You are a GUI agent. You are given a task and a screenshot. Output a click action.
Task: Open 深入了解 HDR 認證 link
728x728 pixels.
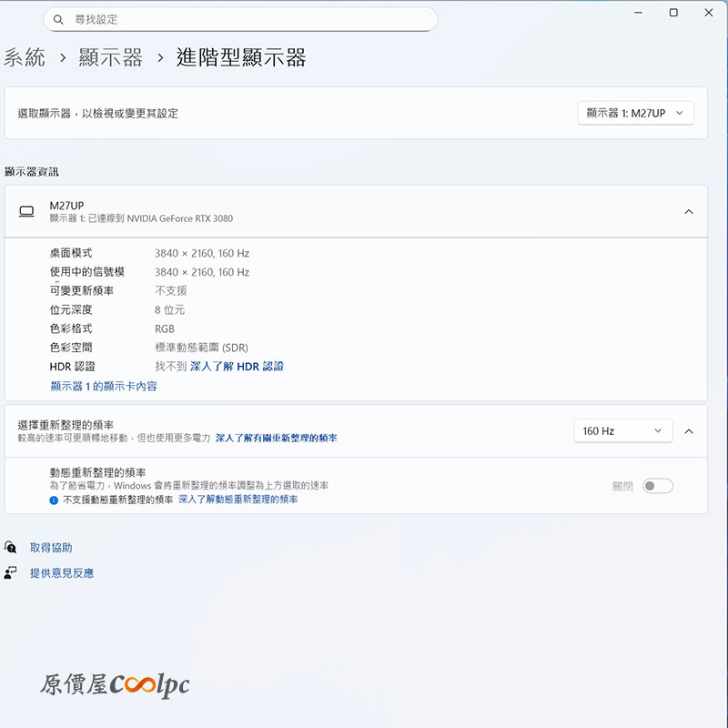(x=237, y=367)
